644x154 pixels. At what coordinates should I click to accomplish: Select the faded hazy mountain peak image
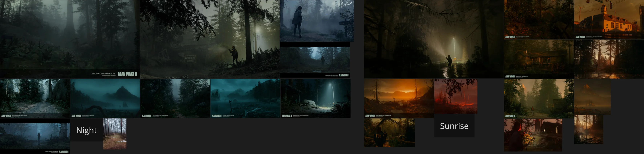point(592,97)
